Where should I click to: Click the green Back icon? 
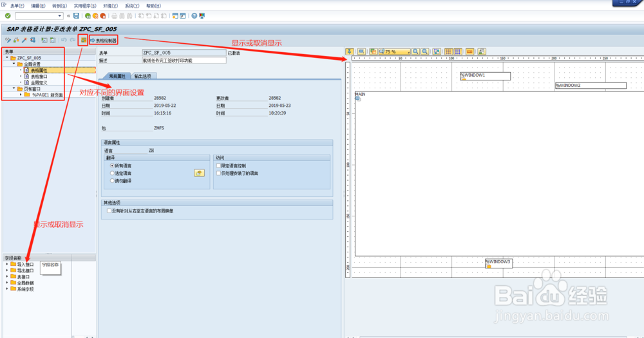[88, 15]
